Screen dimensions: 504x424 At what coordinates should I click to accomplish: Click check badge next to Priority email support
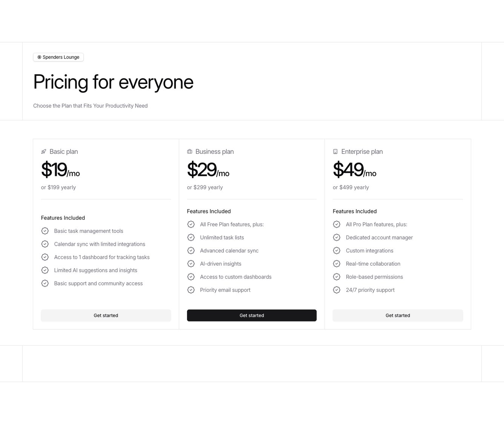point(191,290)
